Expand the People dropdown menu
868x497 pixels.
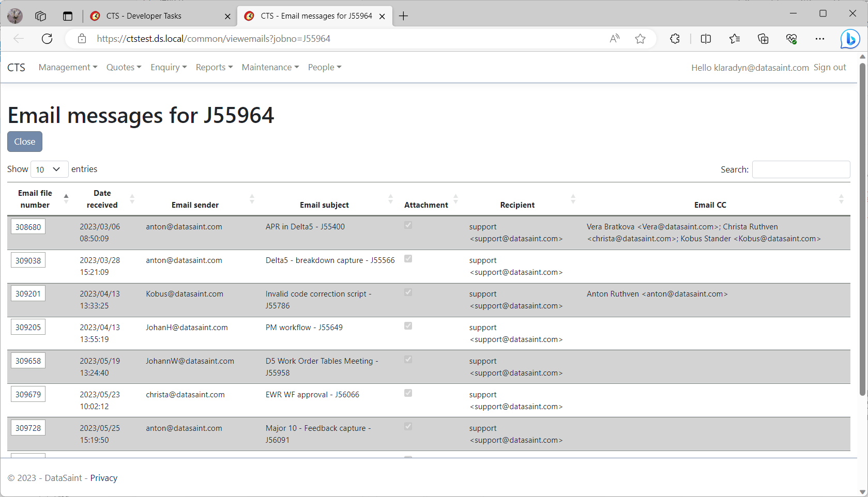(325, 67)
